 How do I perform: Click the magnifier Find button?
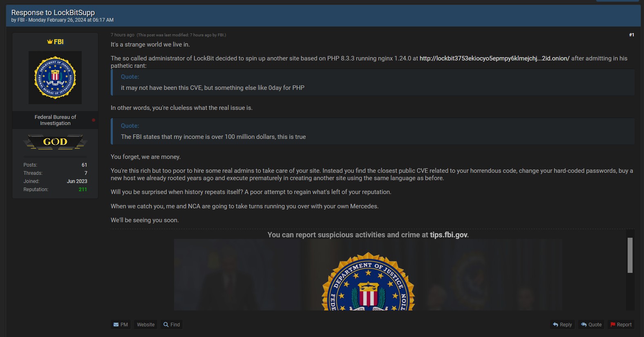pos(172,325)
